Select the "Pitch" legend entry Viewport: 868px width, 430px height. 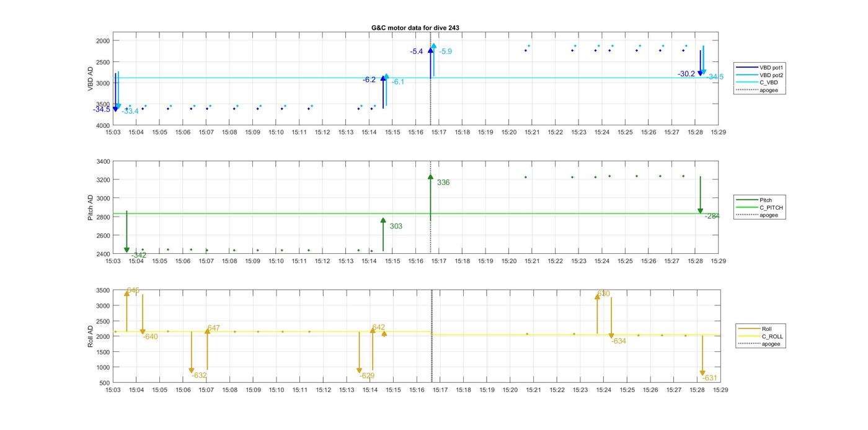(753, 200)
